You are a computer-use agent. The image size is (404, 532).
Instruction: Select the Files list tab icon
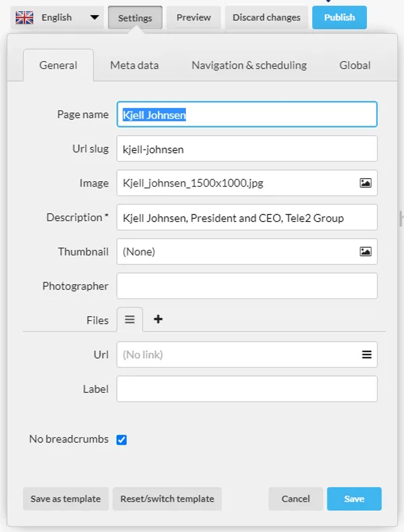coord(130,319)
